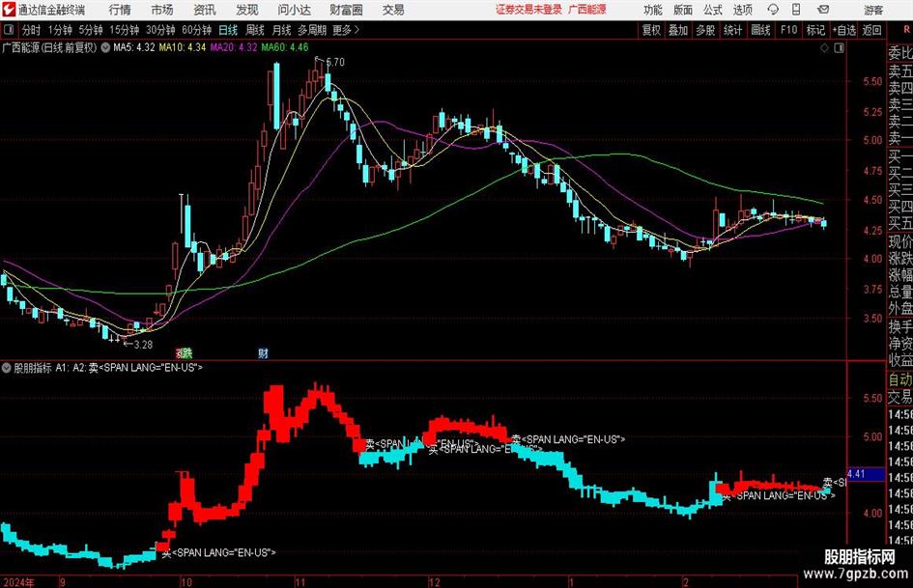Viewport: 913px width, 588px height.
Task: Open the 财富圈 menu
Action: click(x=346, y=10)
